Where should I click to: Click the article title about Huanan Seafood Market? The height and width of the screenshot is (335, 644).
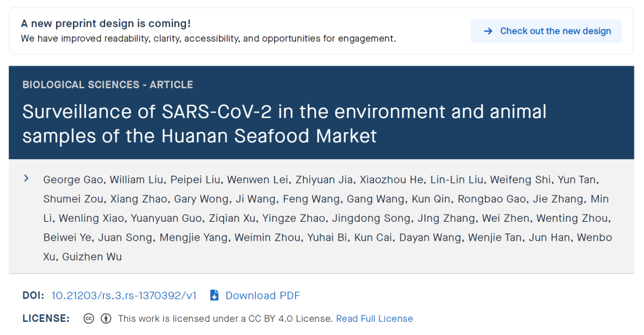[284, 123]
